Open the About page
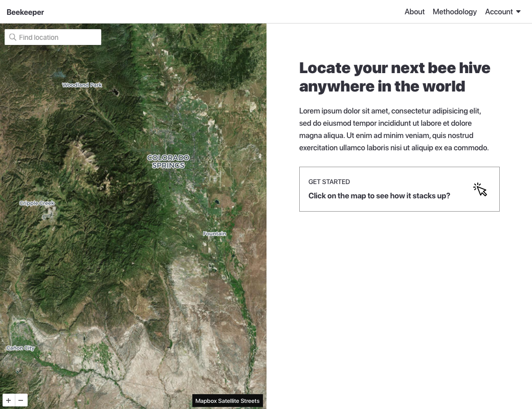 coord(414,12)
